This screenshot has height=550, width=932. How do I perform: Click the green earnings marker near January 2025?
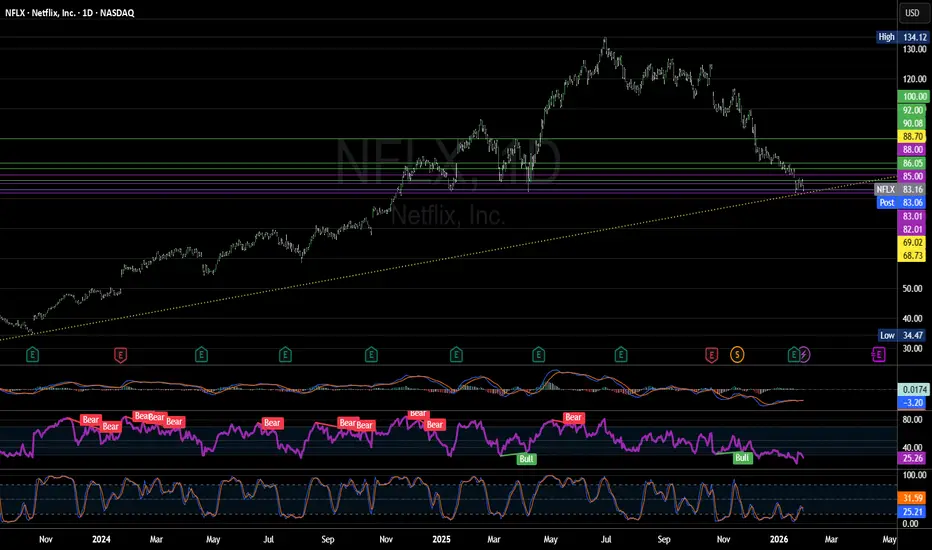(x=456, y=355)
